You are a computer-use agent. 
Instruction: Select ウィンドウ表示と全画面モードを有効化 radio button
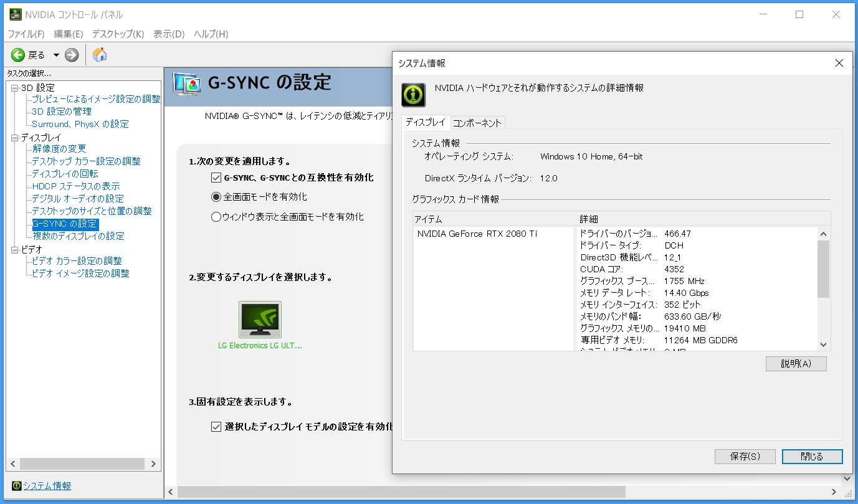click(216, 217)
